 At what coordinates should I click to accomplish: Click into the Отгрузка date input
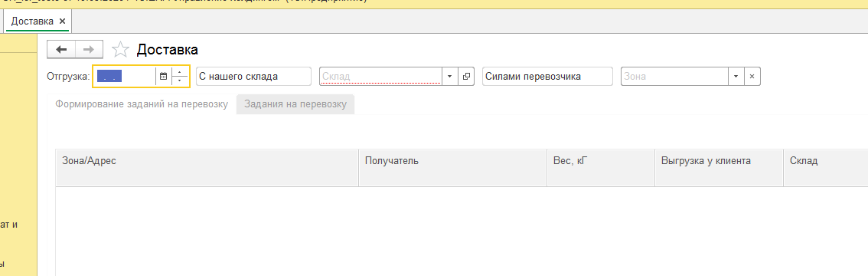pos(125,77)
